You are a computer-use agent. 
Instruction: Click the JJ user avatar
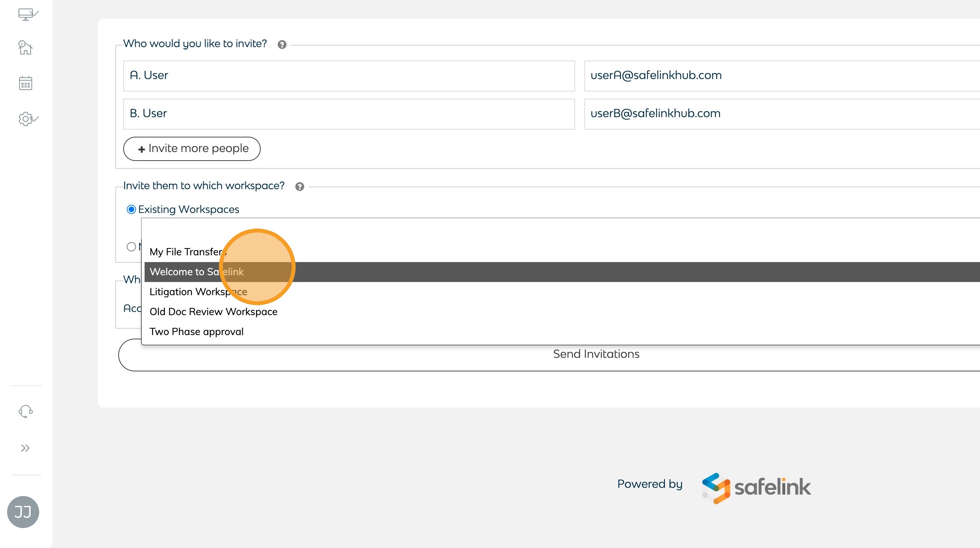23,512
